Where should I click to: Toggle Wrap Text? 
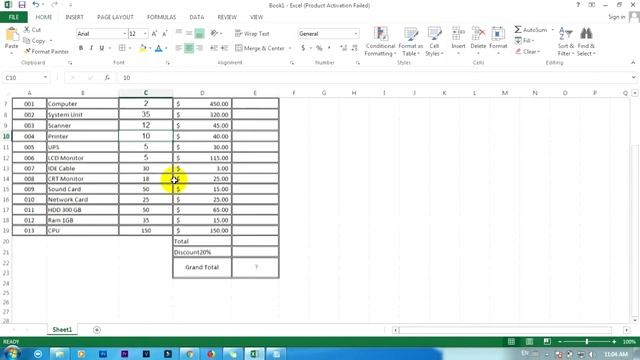252,33
